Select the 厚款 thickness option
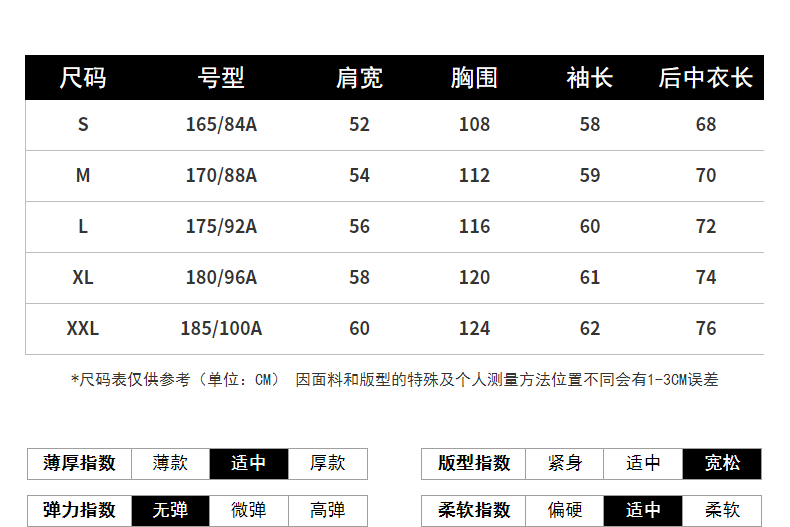Screen dimensions: 790x527 point(328,464)
